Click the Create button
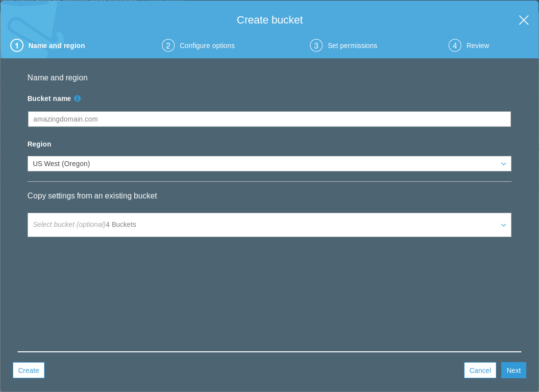The image size is (539, 392). pos(28,370)
